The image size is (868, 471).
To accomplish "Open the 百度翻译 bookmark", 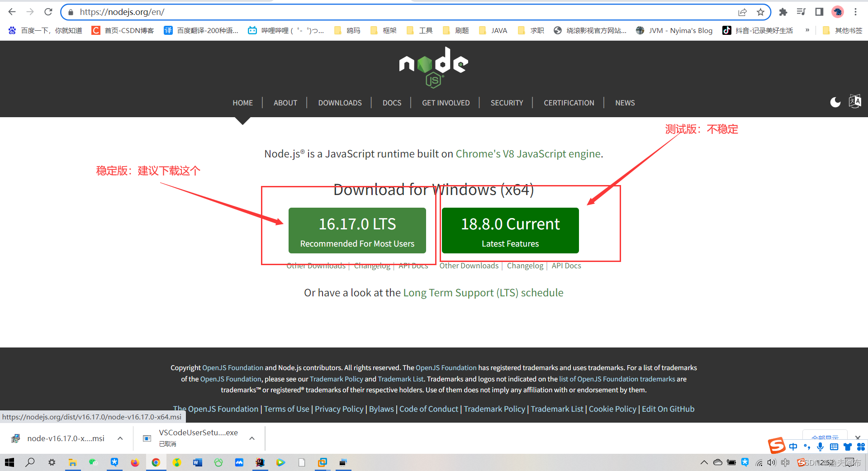I will [x=201, y=30].
